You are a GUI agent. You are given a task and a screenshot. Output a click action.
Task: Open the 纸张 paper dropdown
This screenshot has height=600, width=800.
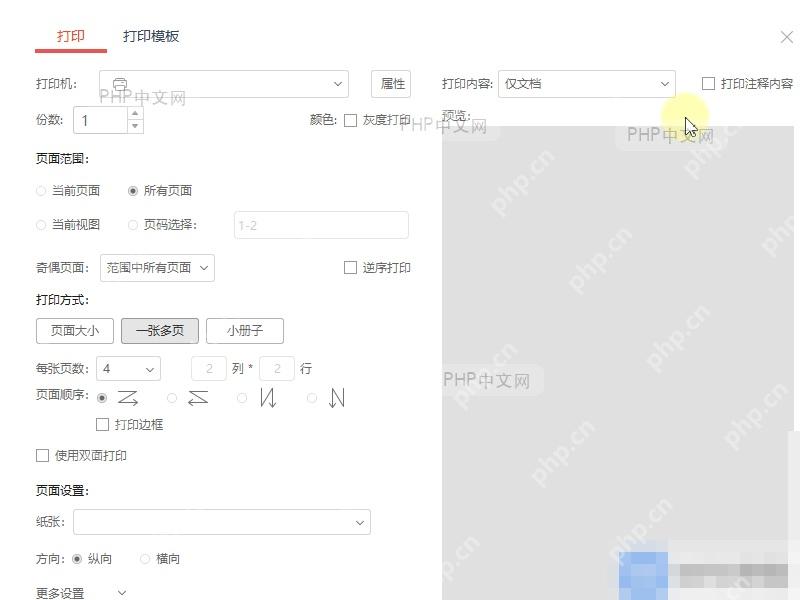click(222, 522)
